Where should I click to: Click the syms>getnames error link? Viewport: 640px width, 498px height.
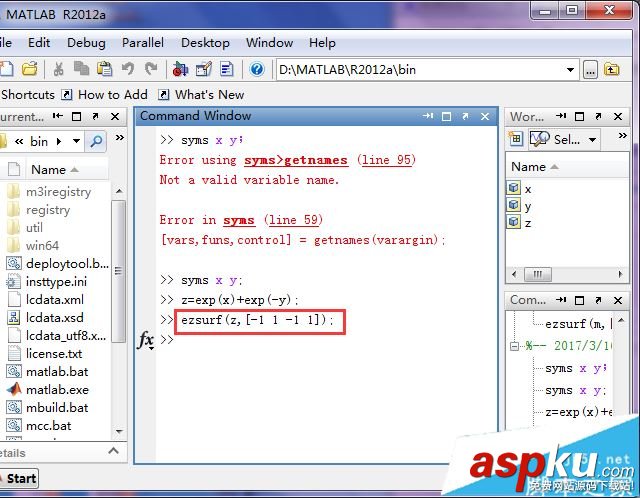click(296, 160)
